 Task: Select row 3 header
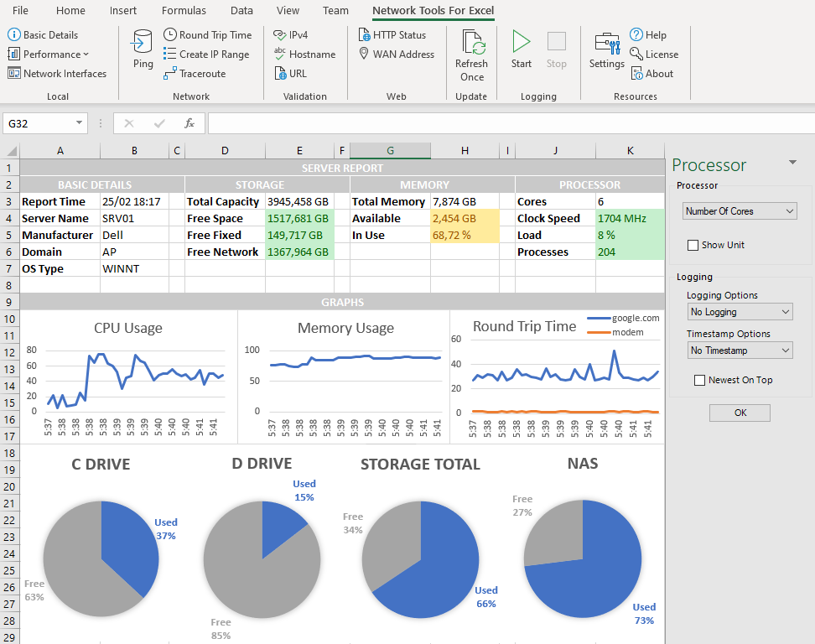pyautogui.click(x=9, y=202)
